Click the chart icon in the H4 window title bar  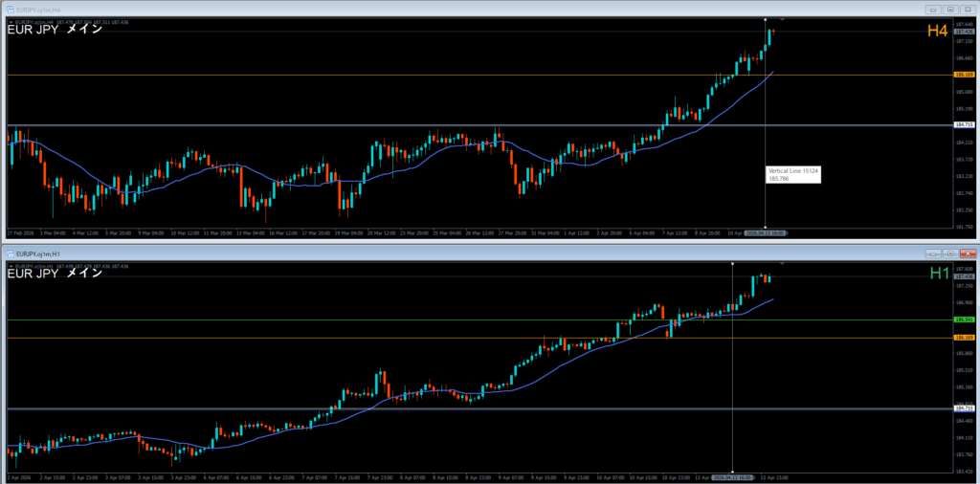11,8
